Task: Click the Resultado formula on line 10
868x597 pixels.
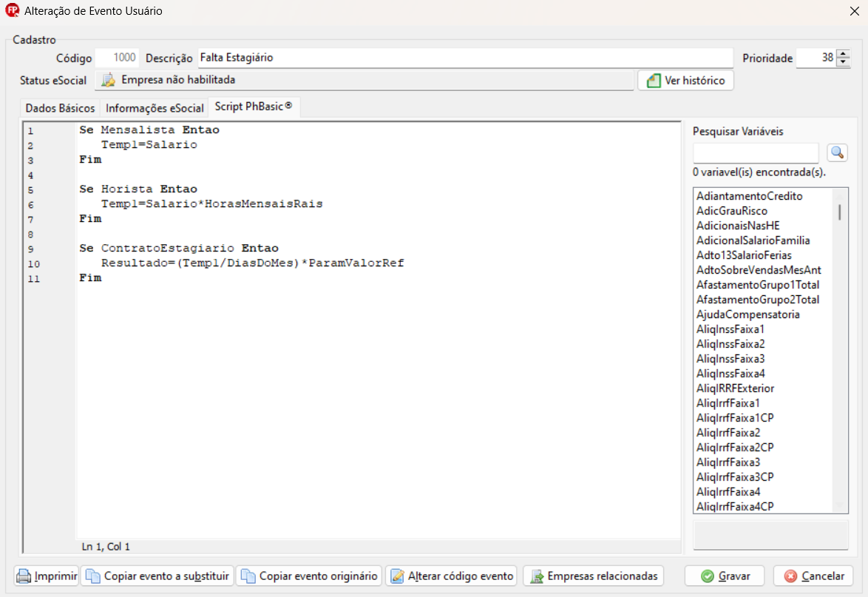Action: tap(252, 263)
